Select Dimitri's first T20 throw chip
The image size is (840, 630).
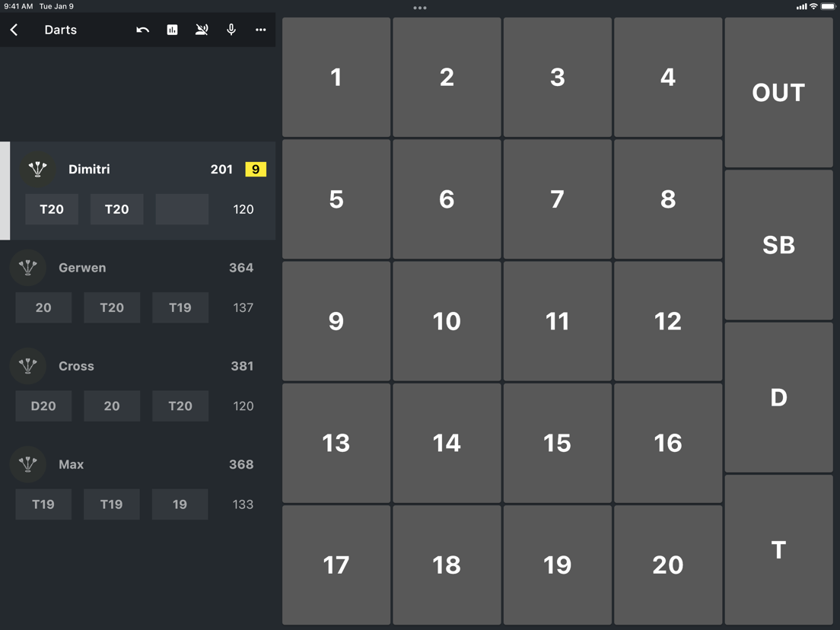point(52,208)
